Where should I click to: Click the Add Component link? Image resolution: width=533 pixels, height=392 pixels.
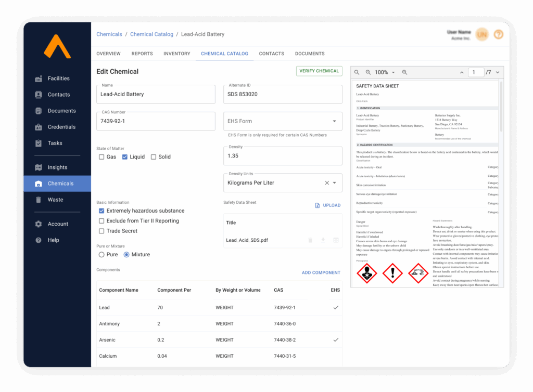321,272
